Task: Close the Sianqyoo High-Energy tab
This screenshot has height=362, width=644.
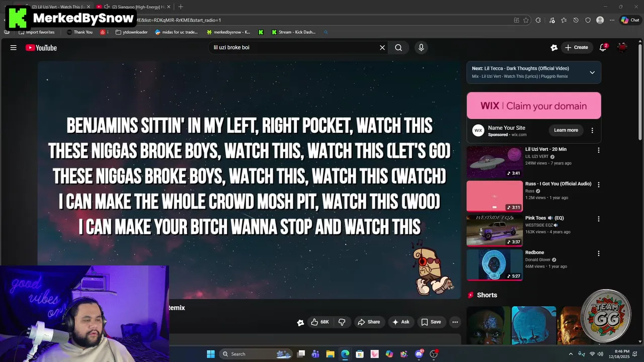Action: click(x=169, y=7)
